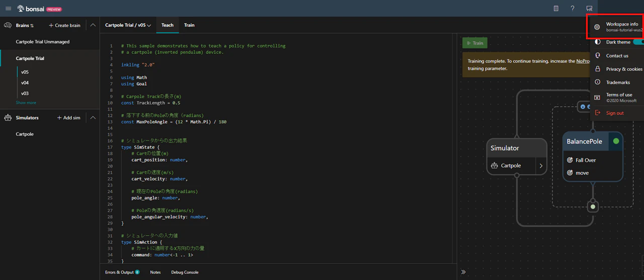Collapse the Simulators section chevron
Image resolution: width=644 pixels, height=280 pixels.
pos(93,118)
